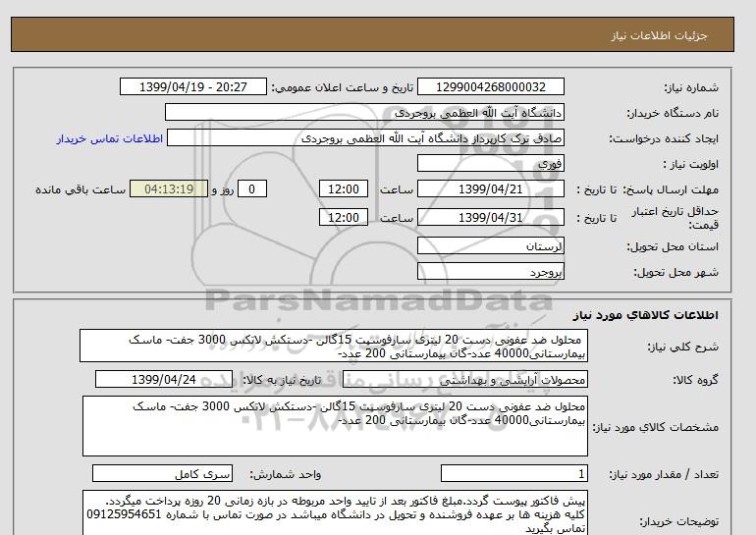Image resolution: width=756 pixels, height=535 pixels.
Task: Select delivery province field لرستان
Action: (x=490, y=245)
